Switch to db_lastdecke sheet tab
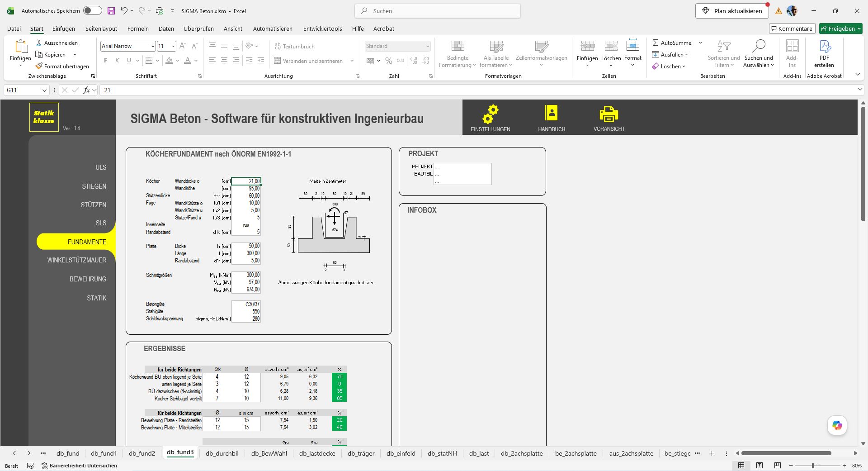This screenshot has height=471, width=868. click(317, 453)
